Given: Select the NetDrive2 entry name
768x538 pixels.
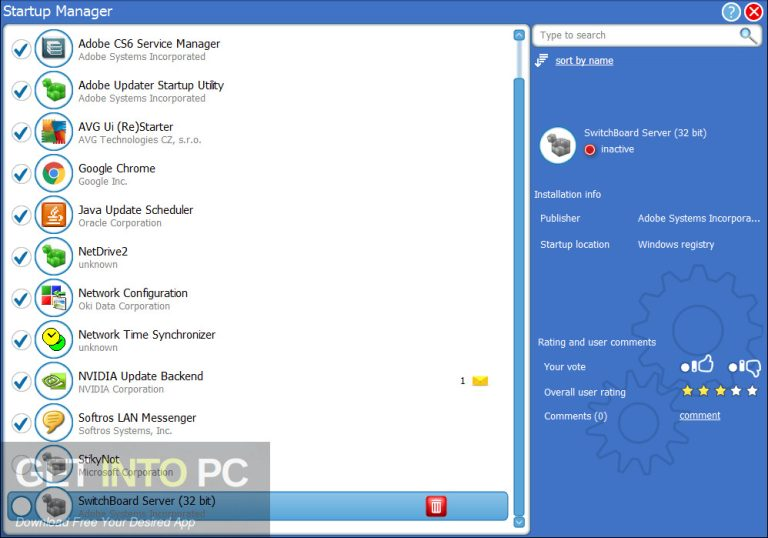Looking at the screenshot, I should 103,251.
